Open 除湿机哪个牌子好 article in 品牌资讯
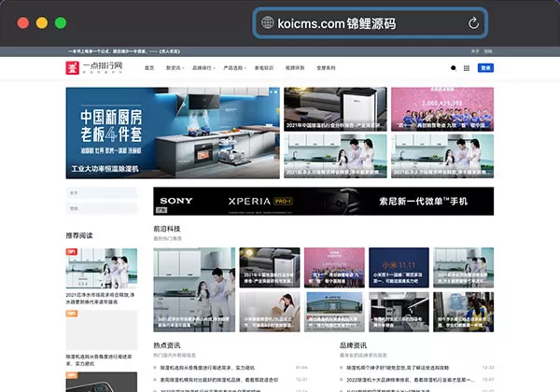Viewport: 560px width, 392px height. (398, 368)
